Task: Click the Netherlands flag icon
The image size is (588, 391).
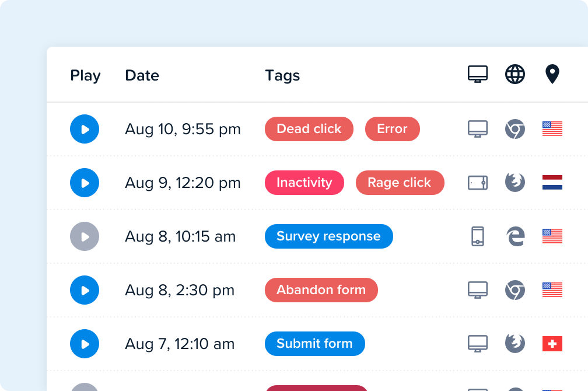Action: coord(552,182)
